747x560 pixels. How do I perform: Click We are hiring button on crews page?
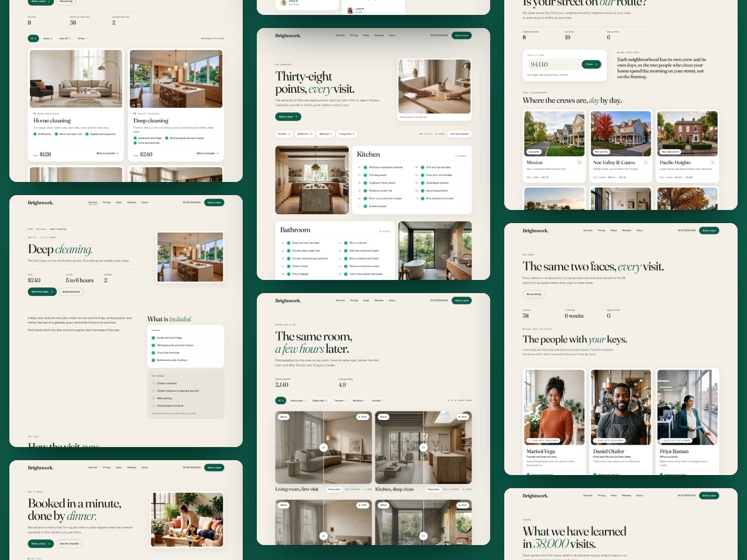pyautogui.click(x=534, y=294)
